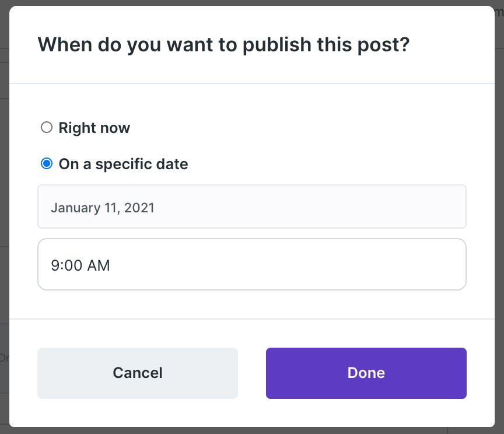Choose the On a specific date option
The height and width of the screenshot is (434, 504).
pyautogui.click(x=47, y=164)
